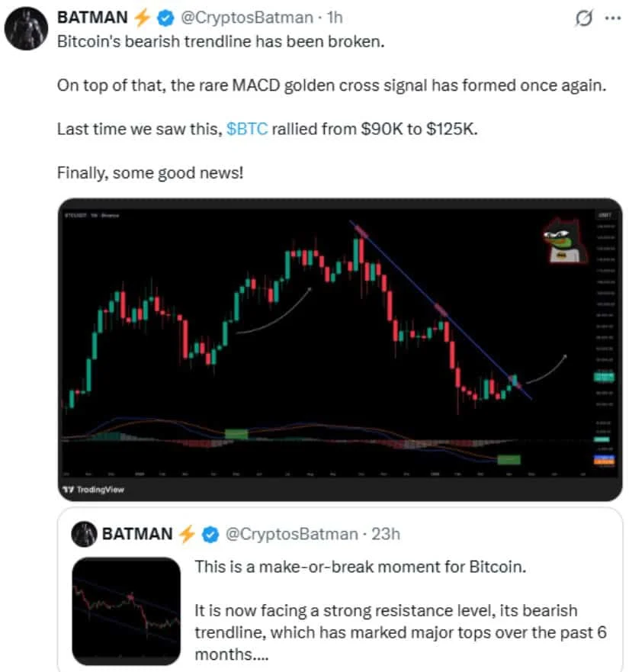The image size is (629, 672).
Task: Click the TradingView logo on chart
Action: (x=93, y=489)
